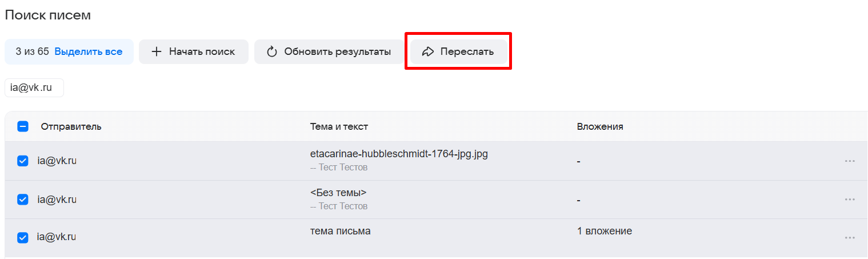The width and height of the screenshot is (868, 259).
Task: Uncheck the <Без темы> email checkbox
Action: (x=23, y=200)
